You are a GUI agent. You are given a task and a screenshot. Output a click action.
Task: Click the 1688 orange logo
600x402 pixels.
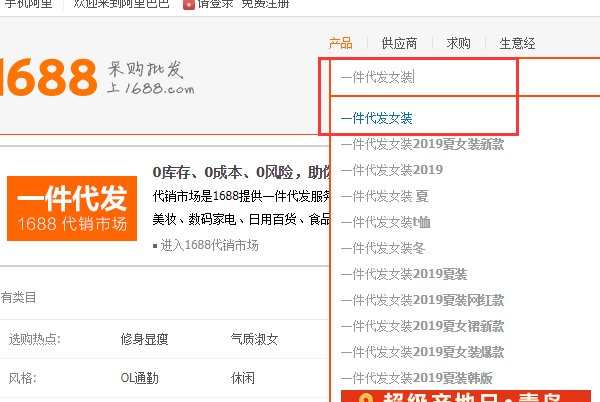click(x=48, y=77)
